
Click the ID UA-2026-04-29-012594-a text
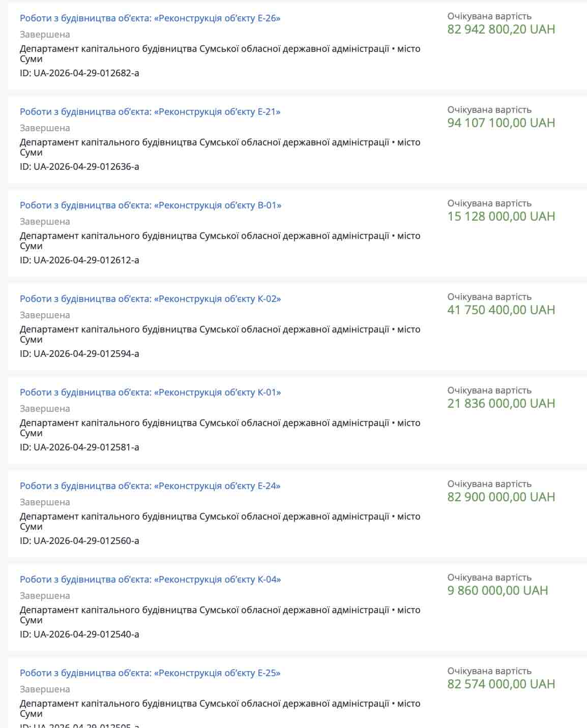tap(79, 354)
